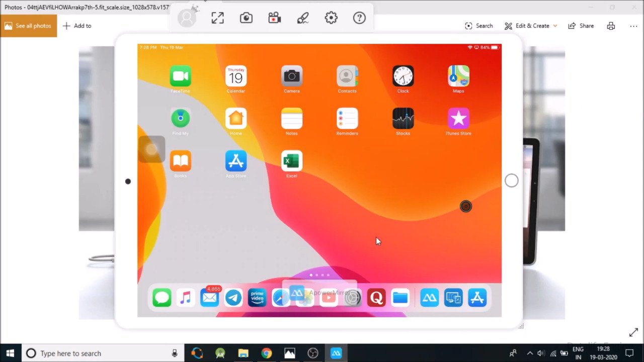
Task: Show hidden system tray icons
Action: click(529, 353)
